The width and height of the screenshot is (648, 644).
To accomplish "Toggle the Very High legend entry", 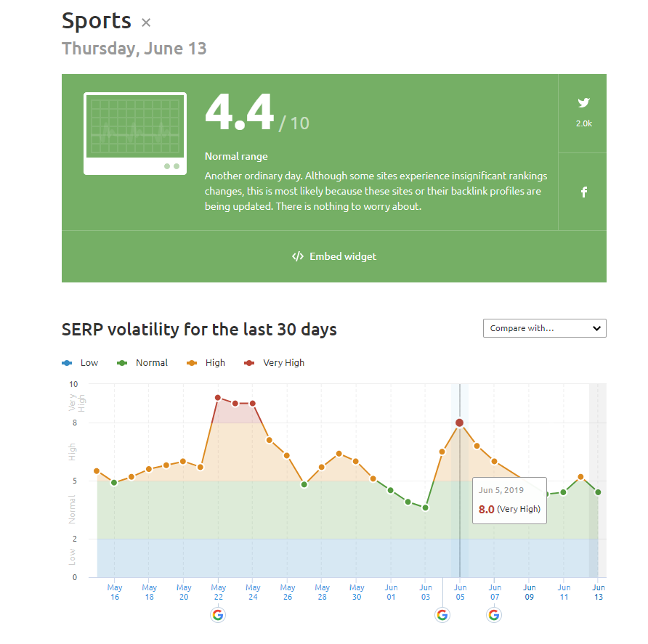I will (x=274, y=362).
